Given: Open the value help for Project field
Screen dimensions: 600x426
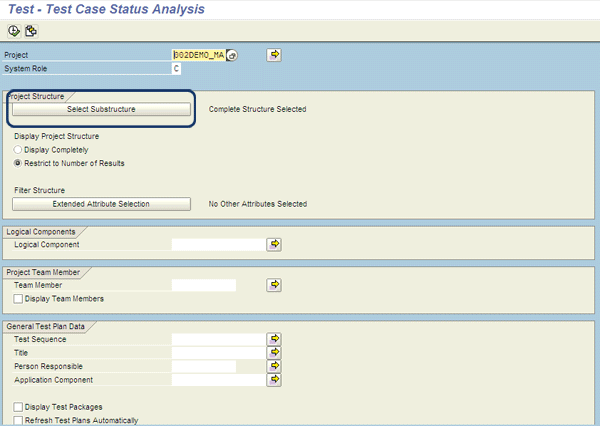Looking at the screenshot, I should tap(232, 55).
